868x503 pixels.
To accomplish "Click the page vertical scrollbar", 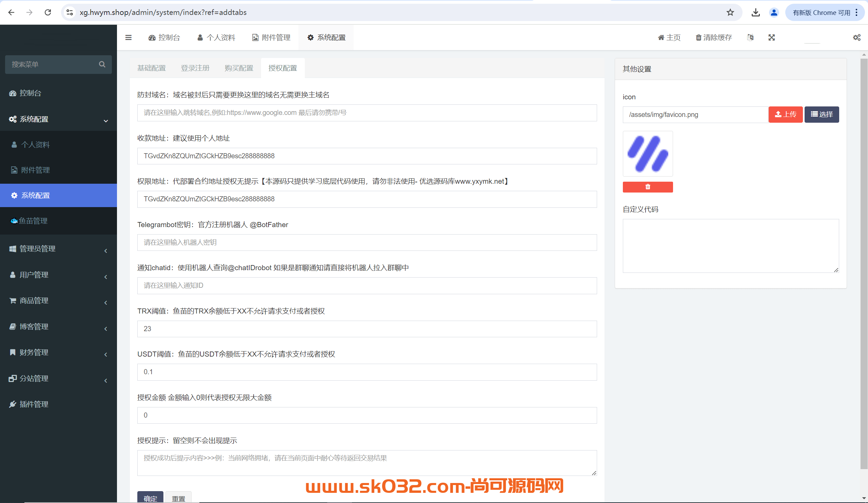I will tap(864, 264).
